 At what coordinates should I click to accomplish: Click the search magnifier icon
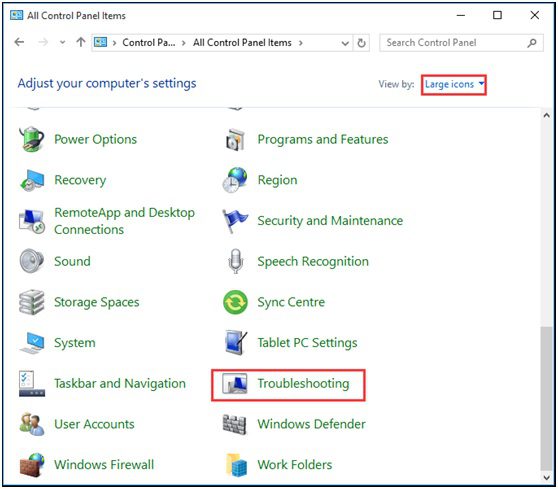[532, 43]
